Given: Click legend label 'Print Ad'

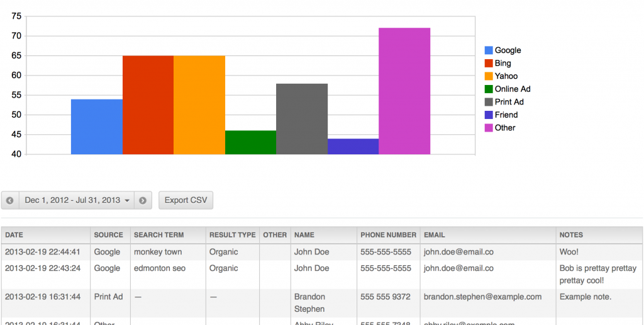Looking at the screenshot, I should 509,102.
